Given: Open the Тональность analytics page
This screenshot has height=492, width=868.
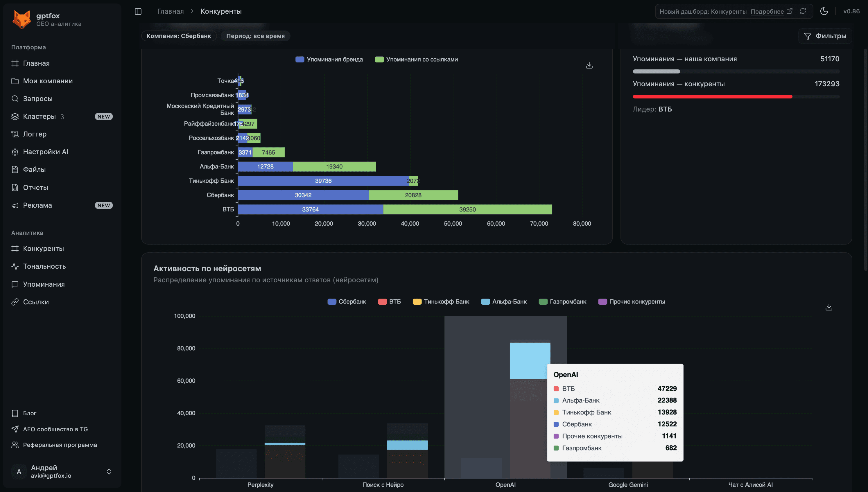Looking at the screenshot, I should pos(44,266).
